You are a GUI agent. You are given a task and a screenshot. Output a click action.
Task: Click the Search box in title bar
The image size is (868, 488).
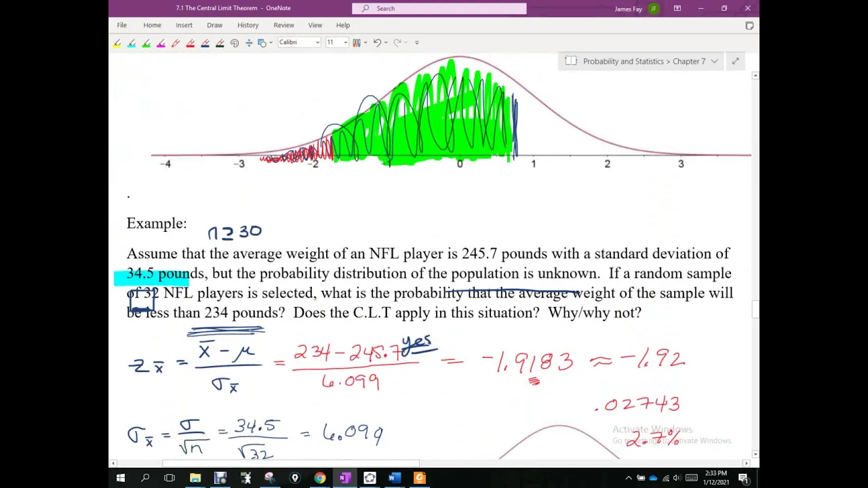pyautogui.click(x=439, y=8)
